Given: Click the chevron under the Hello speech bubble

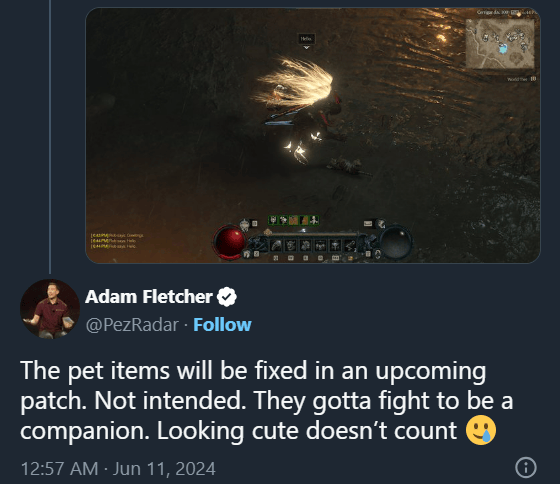Looking at the screenshot, I should point(306,47).
